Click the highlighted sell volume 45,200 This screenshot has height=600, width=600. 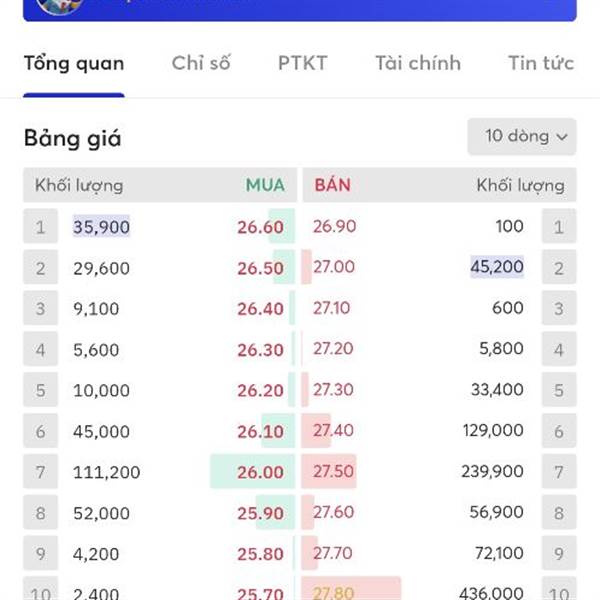[497, 267]
